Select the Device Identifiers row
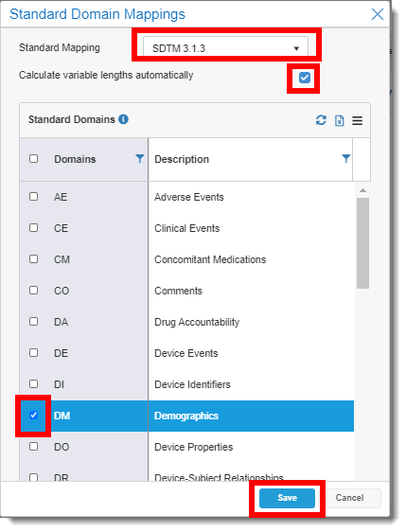Screen dimensions: 406x532 pyautogui.click(x=186, y=384)
